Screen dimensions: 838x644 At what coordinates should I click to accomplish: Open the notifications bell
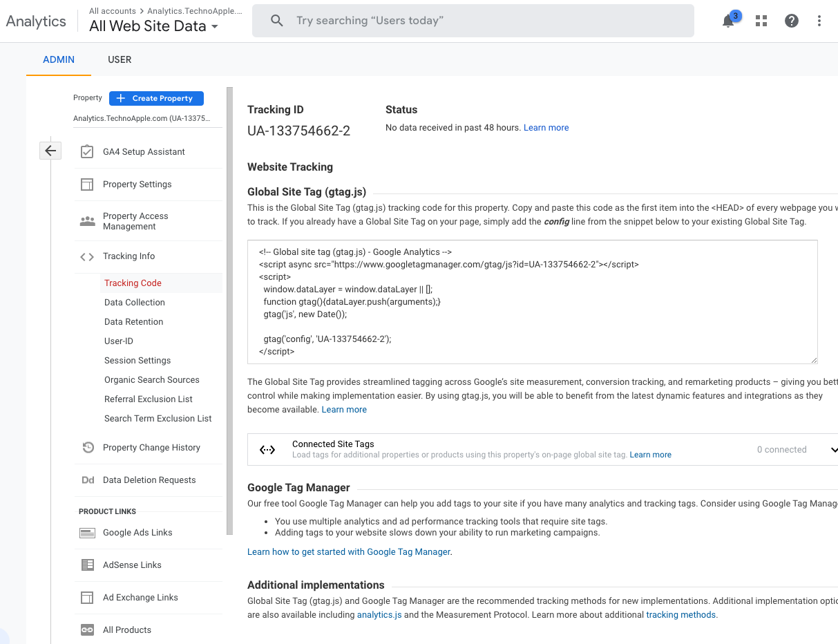coord(727,21)
